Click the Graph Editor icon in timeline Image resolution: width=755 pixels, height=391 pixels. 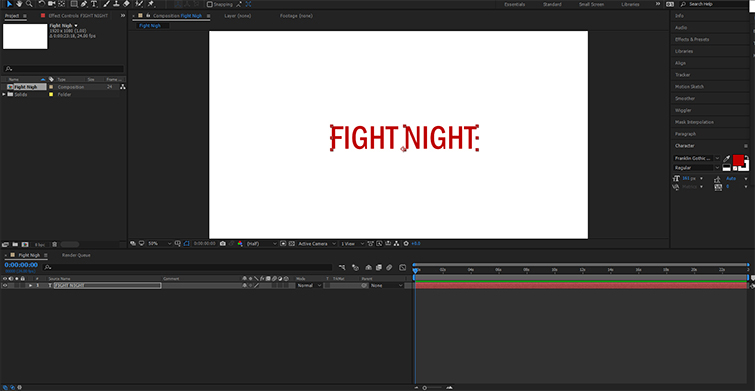[x=403, y=267]
